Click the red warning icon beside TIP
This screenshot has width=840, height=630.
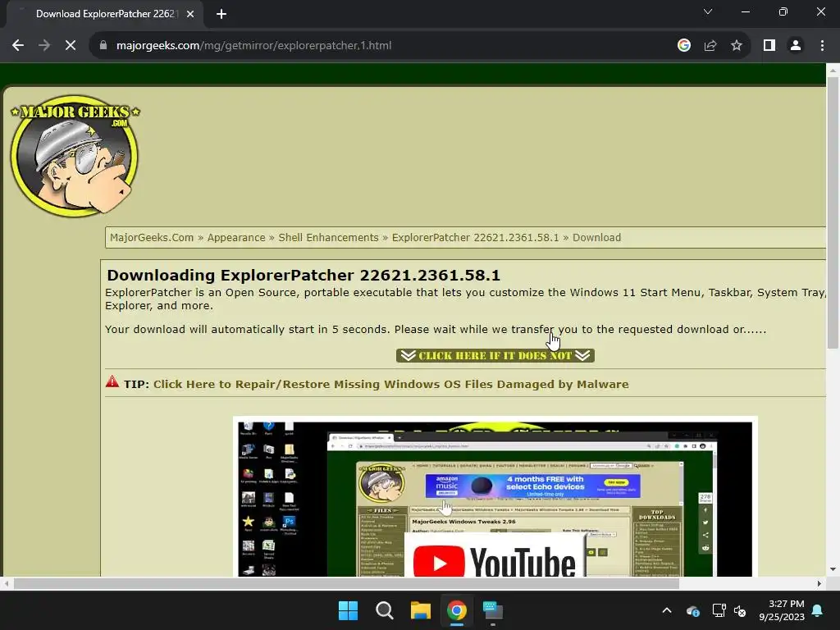112,382
